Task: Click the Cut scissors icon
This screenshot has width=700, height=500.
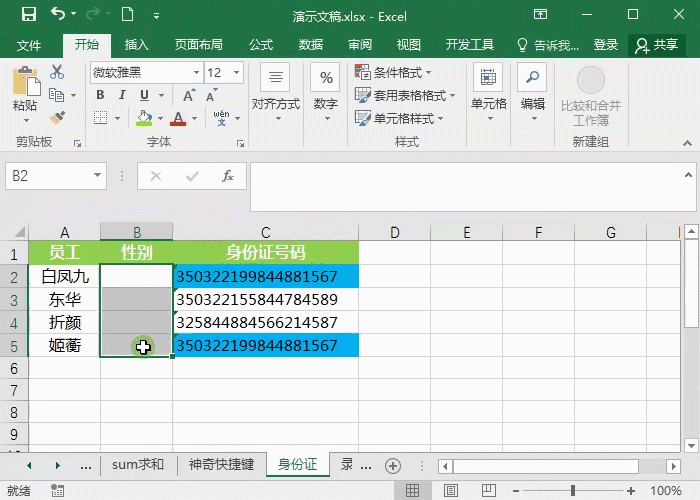Action: click(57, 71)
